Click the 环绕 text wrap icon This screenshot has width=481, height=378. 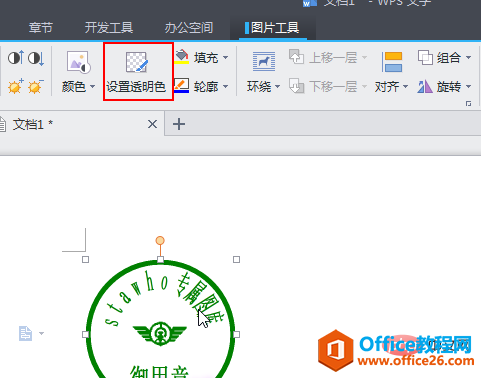(x=264, y=62)
